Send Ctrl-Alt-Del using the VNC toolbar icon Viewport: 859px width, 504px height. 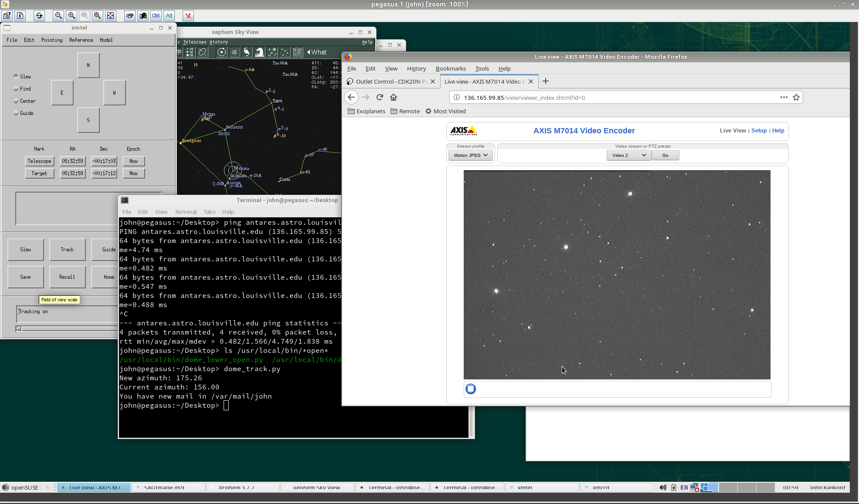[x=130, y=16]
